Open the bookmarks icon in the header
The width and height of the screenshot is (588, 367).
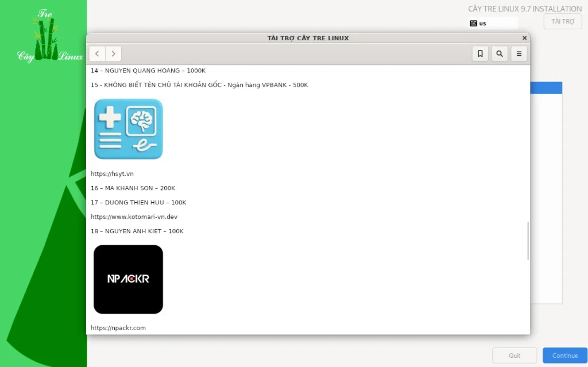pos(480,53)
